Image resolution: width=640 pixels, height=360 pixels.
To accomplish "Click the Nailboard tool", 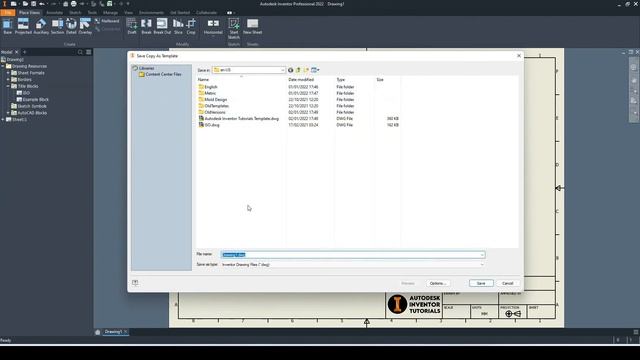I will tap(107, 21).
